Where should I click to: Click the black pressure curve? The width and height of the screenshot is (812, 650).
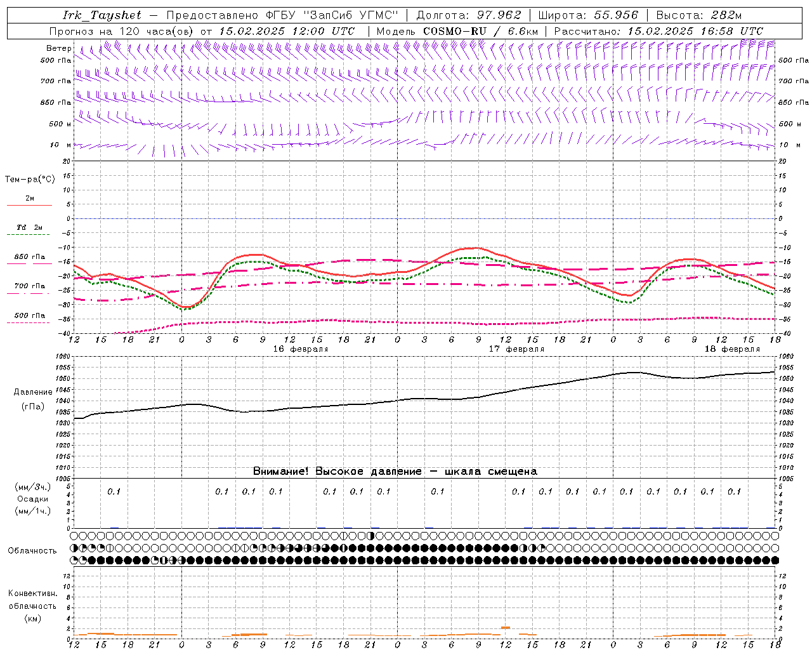coord(425,399)
